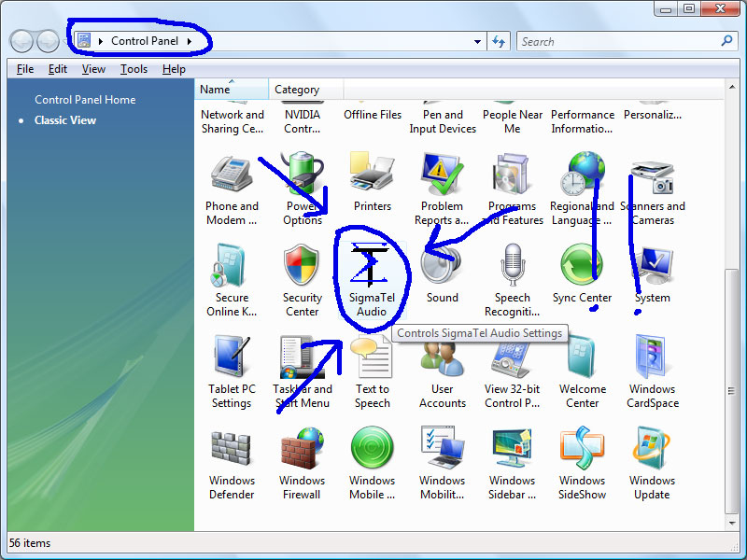Click the search magnifier icon
747x560 pixels.
tap(727, 41)
